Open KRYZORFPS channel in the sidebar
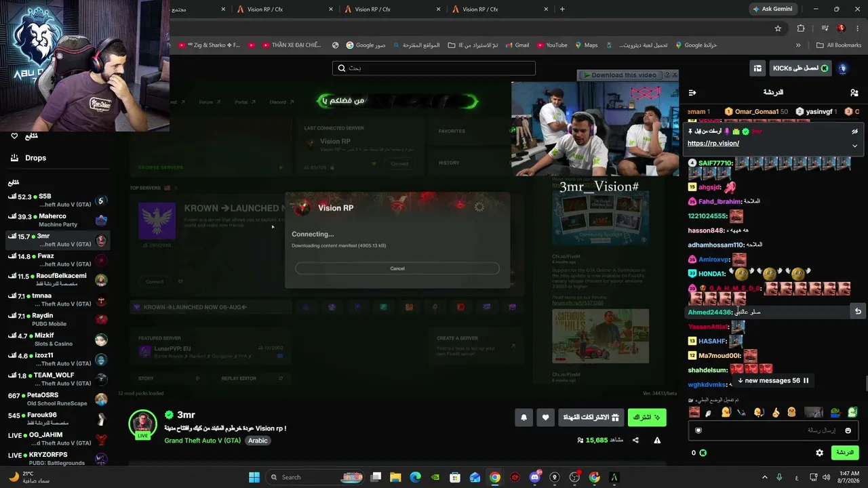868x488 pixels. (58, 459)
